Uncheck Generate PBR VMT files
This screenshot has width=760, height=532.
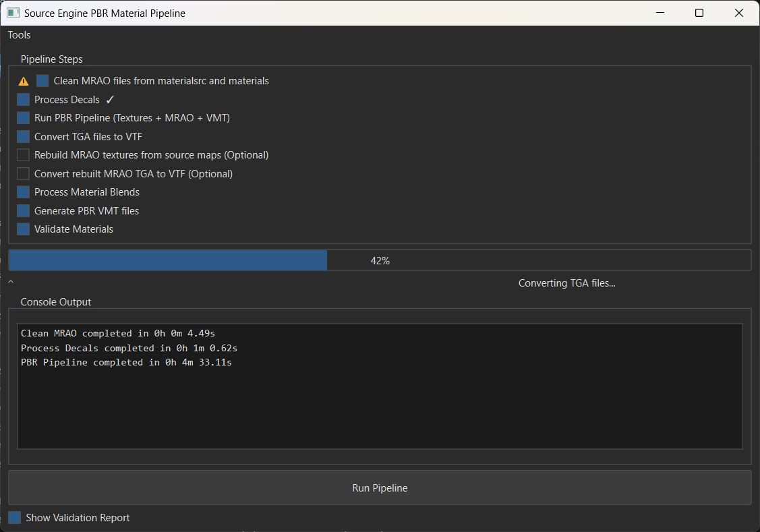24,211
